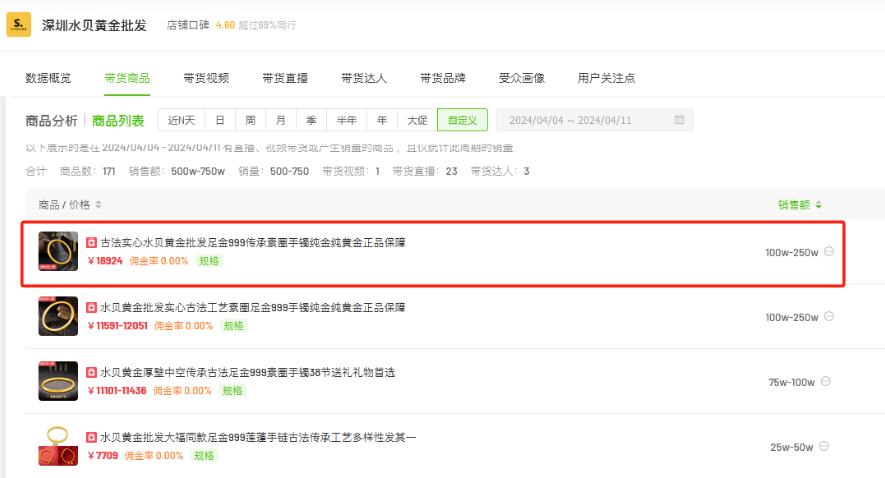Click red platform icon before 古法实心水贝黄金 title
This screenshot has height=478, width=885.
(x=91, y=243)
